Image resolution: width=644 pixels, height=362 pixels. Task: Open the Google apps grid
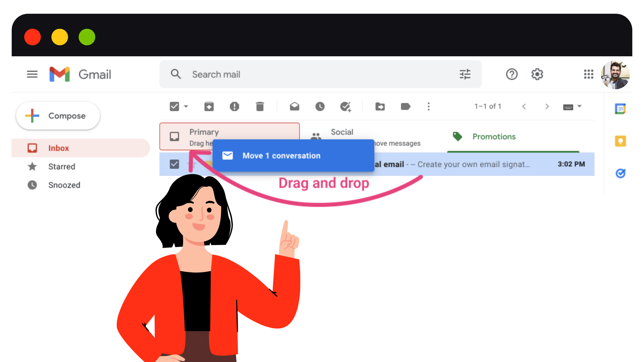pos(589,74)
